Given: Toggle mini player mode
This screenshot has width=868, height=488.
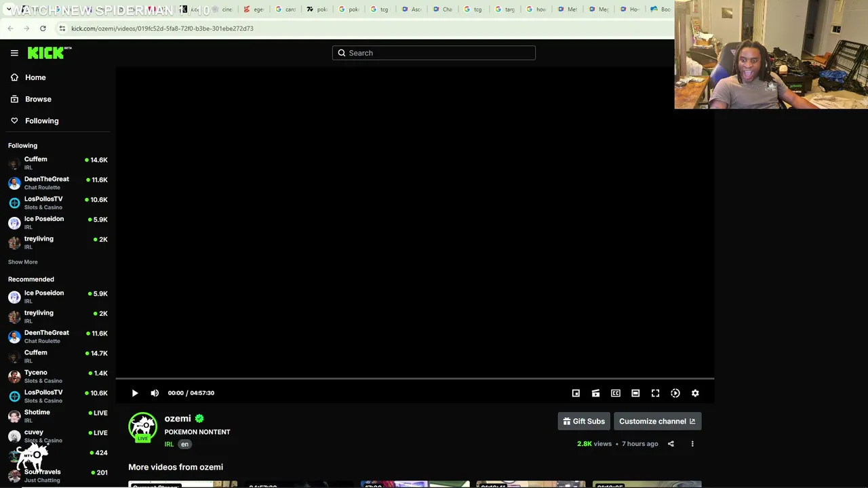Looking at the screenshot, I should click(576, 393).
